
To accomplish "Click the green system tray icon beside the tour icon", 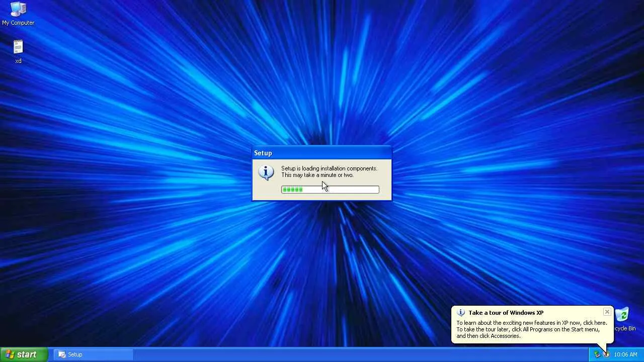I will [x=597, y=354].
